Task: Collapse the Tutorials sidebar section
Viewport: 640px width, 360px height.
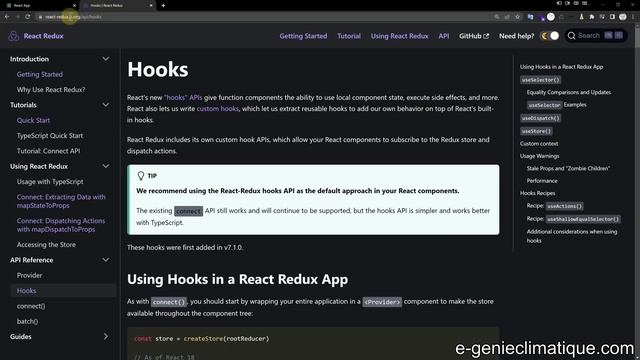Action: pos(106,105)
